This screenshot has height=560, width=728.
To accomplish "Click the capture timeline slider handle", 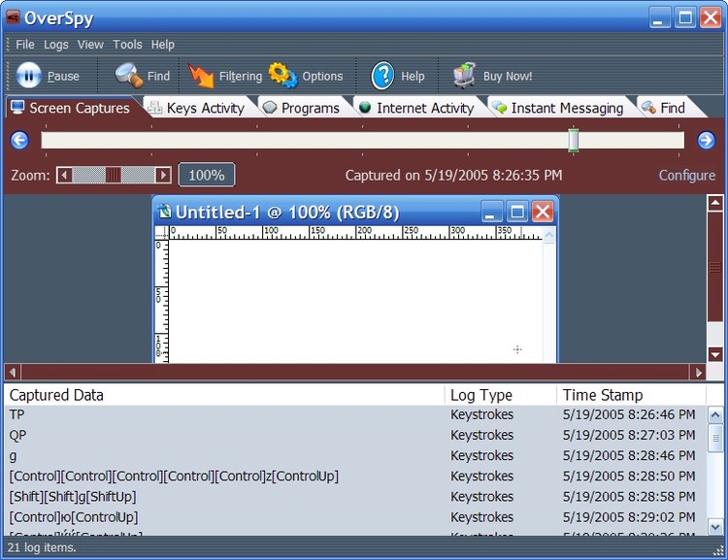I will click(574, 140).
